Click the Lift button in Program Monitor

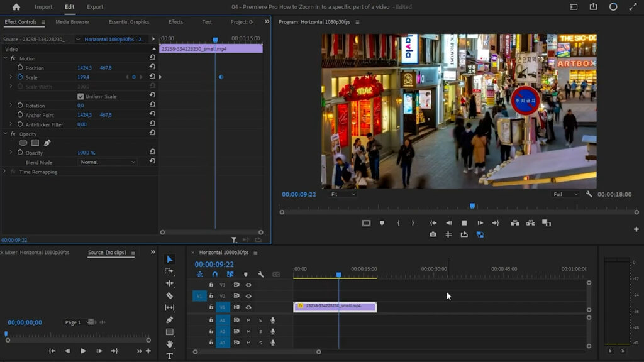click(515, 223)
